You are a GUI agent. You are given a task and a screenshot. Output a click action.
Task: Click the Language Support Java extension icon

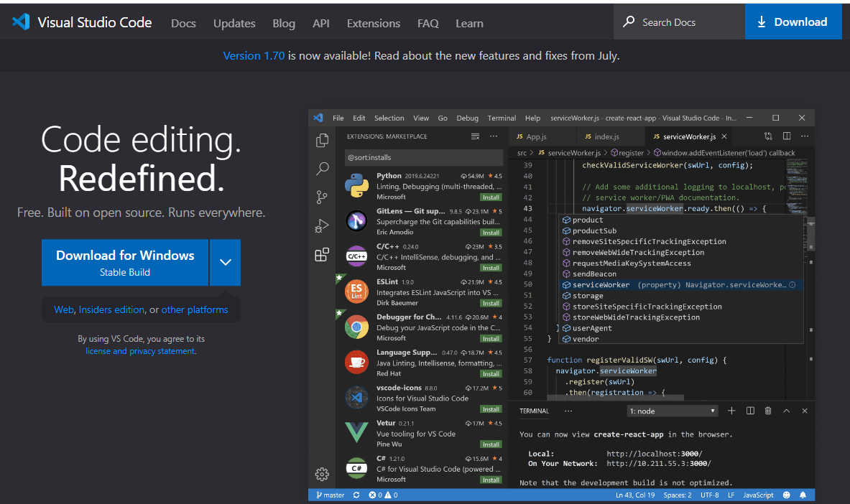[356, 362]
